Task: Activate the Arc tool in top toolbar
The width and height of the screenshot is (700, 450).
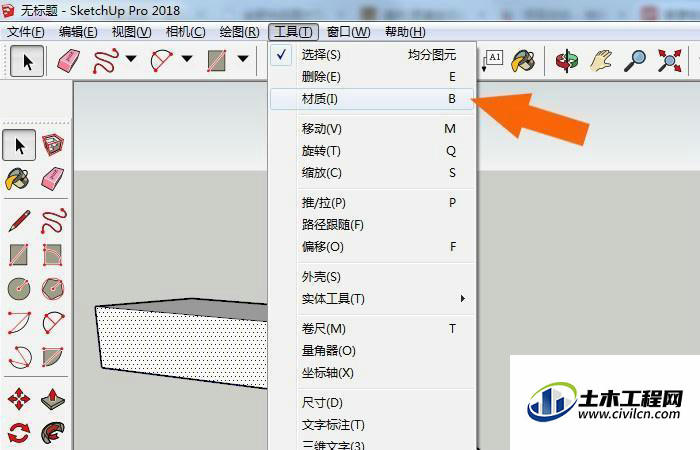Action: (162, 61)
